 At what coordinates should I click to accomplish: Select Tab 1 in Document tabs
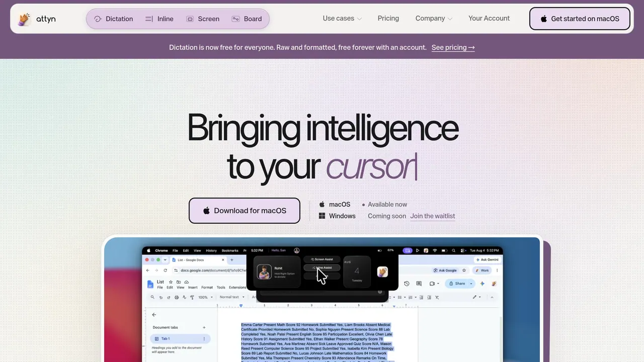[x=180, y=339]
